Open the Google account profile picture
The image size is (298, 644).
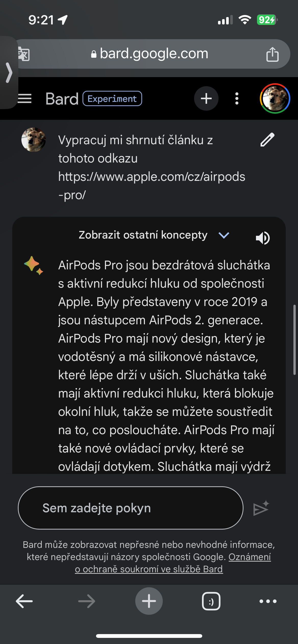coord(275,98)
